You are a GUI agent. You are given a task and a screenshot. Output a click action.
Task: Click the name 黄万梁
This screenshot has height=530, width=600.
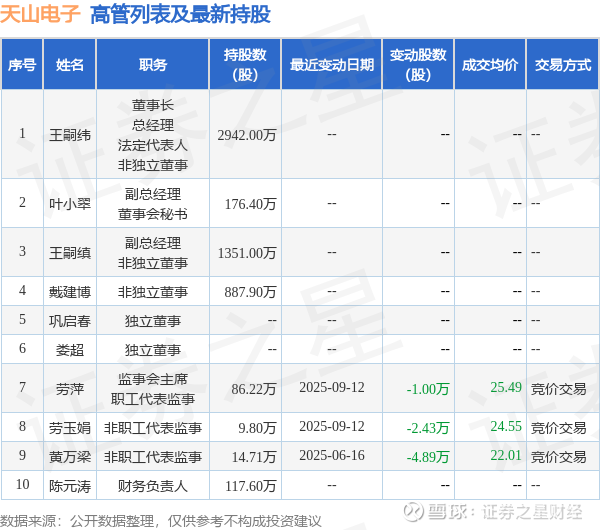[x=70, y=457]
